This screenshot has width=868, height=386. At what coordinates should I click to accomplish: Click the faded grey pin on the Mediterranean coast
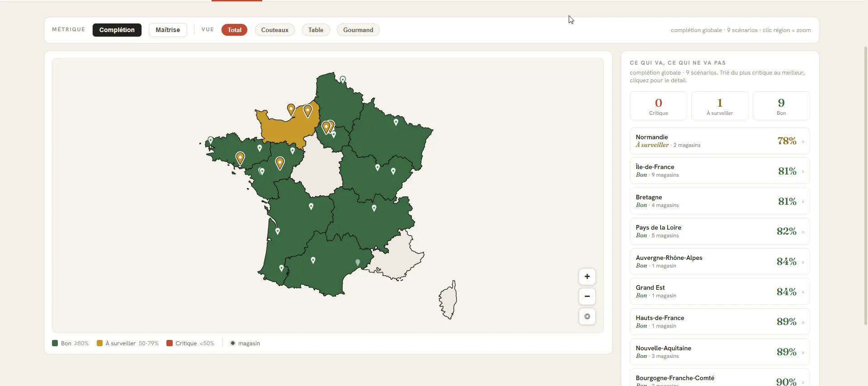tap(358, 262)
